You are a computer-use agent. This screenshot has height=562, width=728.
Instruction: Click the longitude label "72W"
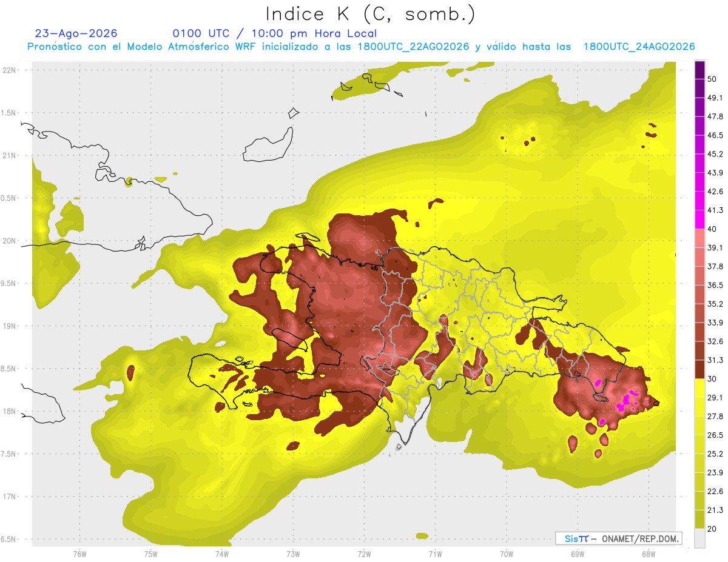364,555
